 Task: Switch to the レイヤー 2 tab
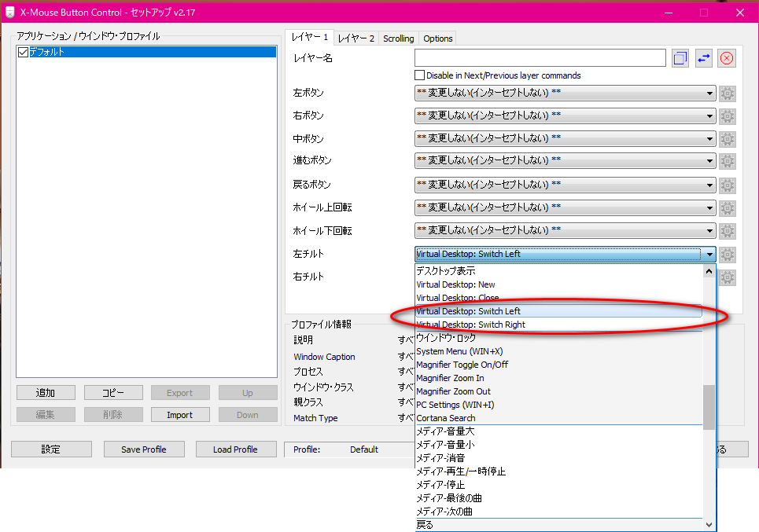coord(356,39)
